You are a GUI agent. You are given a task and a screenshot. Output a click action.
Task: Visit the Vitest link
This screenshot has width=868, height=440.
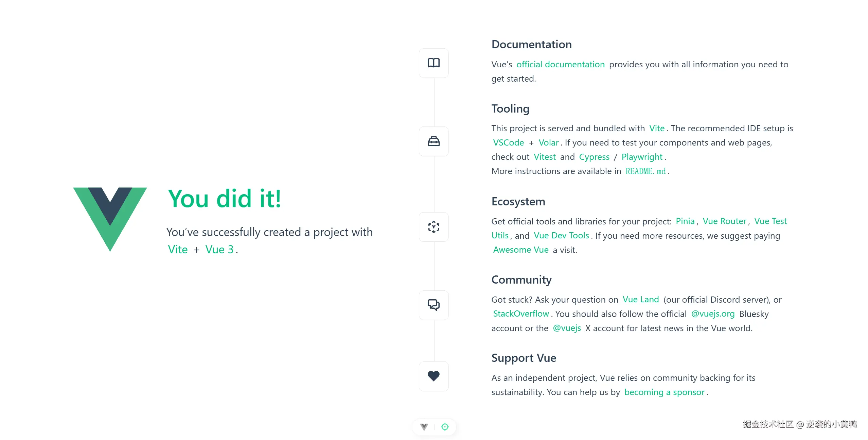point(545,157)
